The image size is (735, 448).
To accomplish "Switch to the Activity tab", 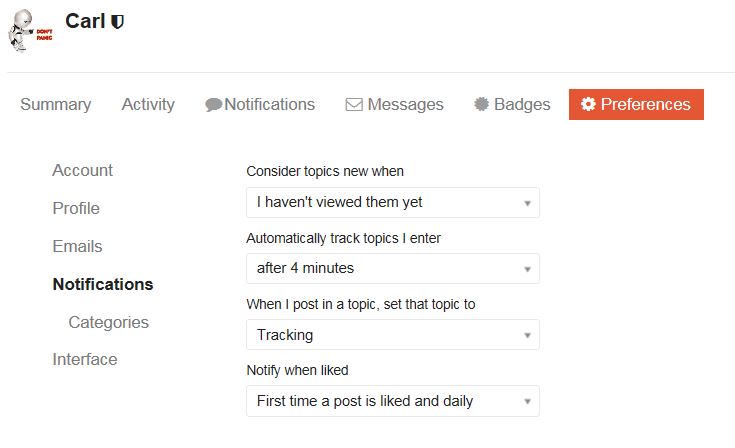I will pyautogui.click(x=148, y=104).
